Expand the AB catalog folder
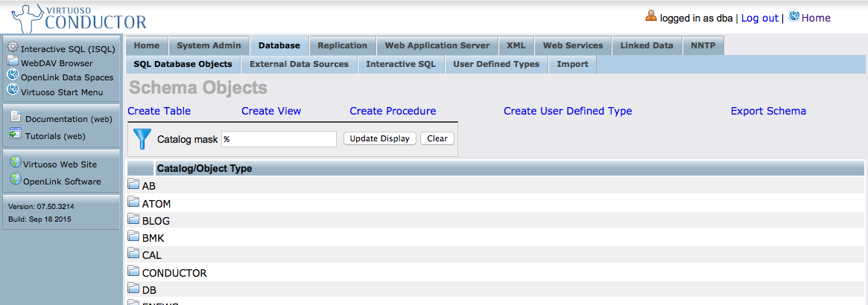Viewport: 868px width, 305px height. coord(134,186)
